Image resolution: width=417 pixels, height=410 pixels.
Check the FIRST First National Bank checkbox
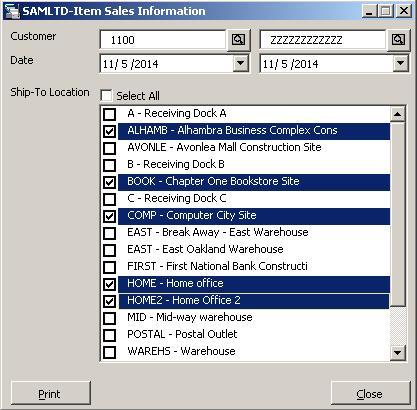(109, 267)
